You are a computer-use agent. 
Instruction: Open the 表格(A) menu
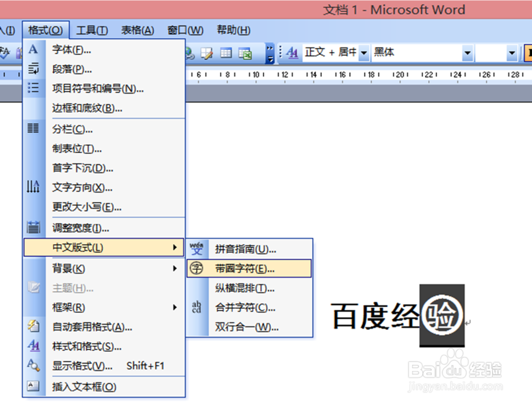point(137,30)
